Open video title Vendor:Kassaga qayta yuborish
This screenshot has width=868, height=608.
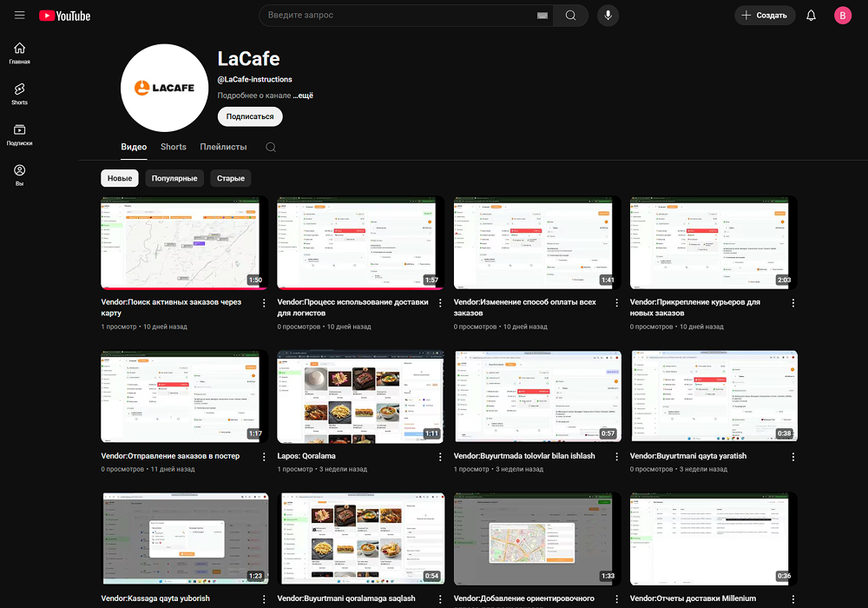coord(155,598)
